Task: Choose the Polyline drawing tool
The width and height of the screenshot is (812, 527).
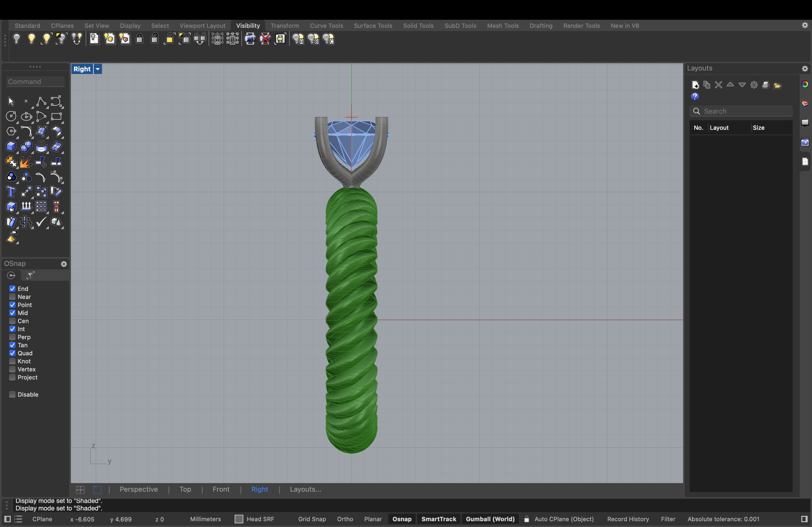Action: click(41, 101)
